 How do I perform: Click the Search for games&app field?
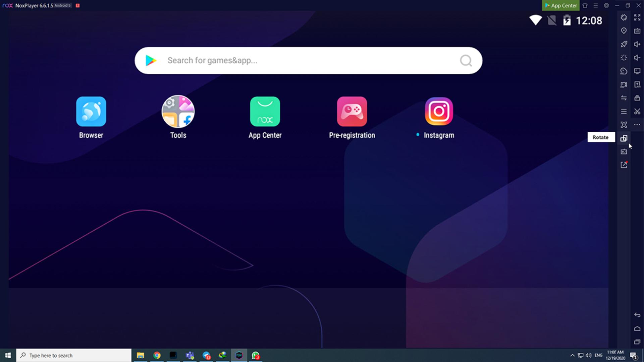308,60
